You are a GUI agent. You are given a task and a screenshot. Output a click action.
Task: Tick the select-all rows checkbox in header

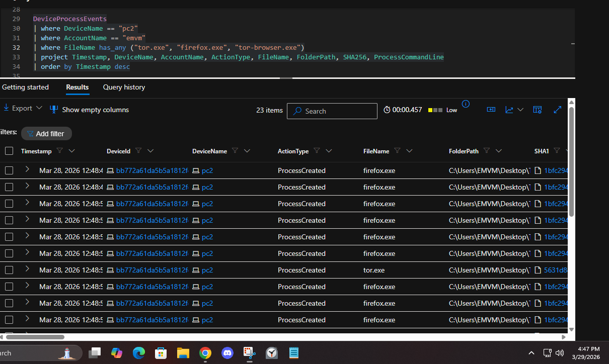(x=9, y=151)
